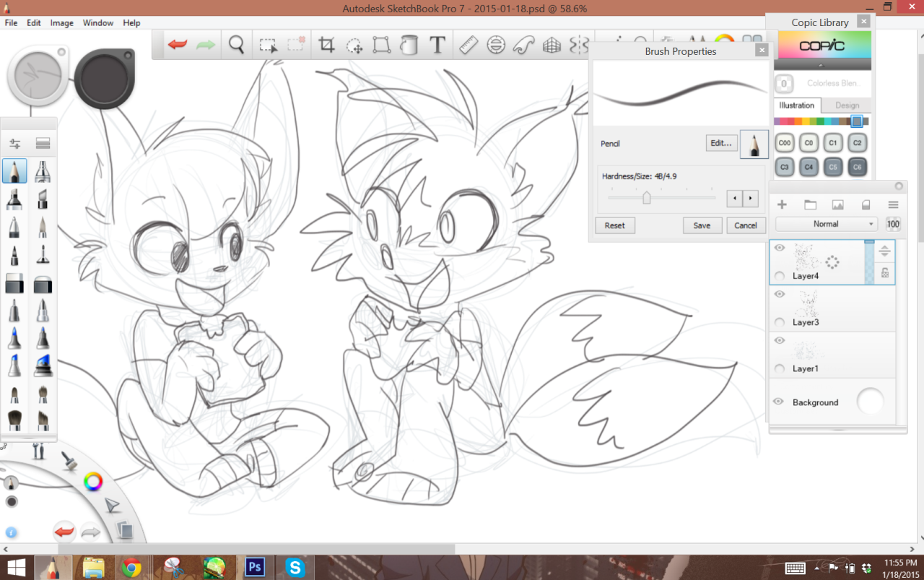This screenshot has width=924, height=580.
Task: Select the Distort transform tool
Action: tap(382, 45)
